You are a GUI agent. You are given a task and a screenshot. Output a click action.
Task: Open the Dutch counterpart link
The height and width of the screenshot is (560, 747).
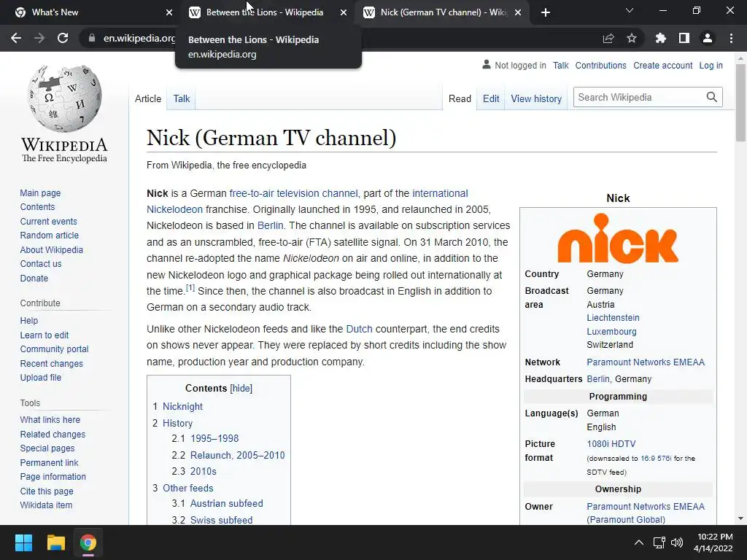(x=359, y=329)
